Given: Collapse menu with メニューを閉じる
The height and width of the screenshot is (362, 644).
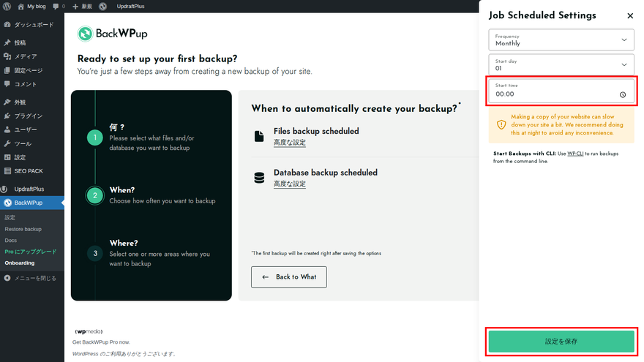Looking at the screenshot, I should point(32,279).
